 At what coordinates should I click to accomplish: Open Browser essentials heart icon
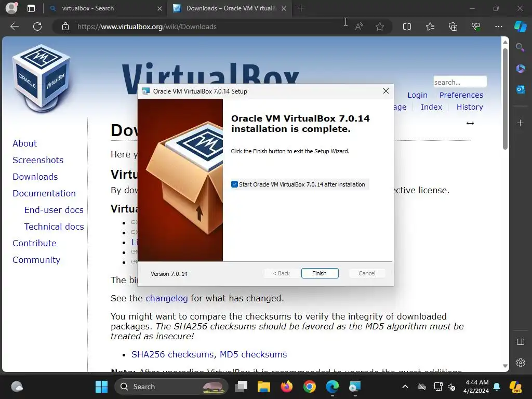[476, 26]
